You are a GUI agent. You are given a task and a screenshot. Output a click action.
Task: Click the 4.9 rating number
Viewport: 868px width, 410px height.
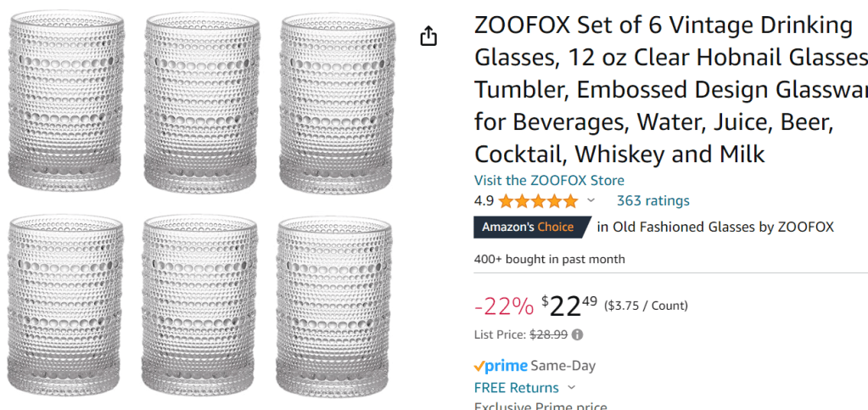tap(484, 201)
